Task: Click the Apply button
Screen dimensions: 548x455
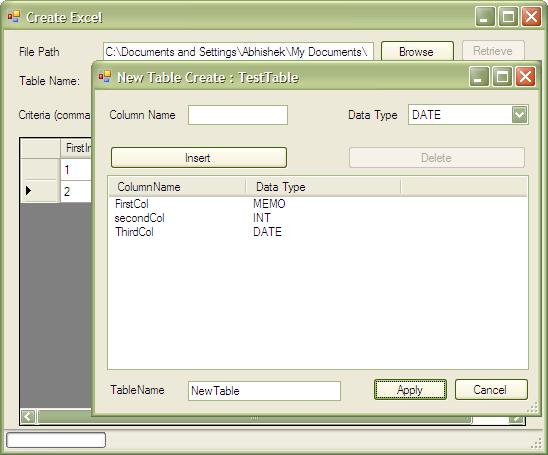Action: click(x=410, y=390)
